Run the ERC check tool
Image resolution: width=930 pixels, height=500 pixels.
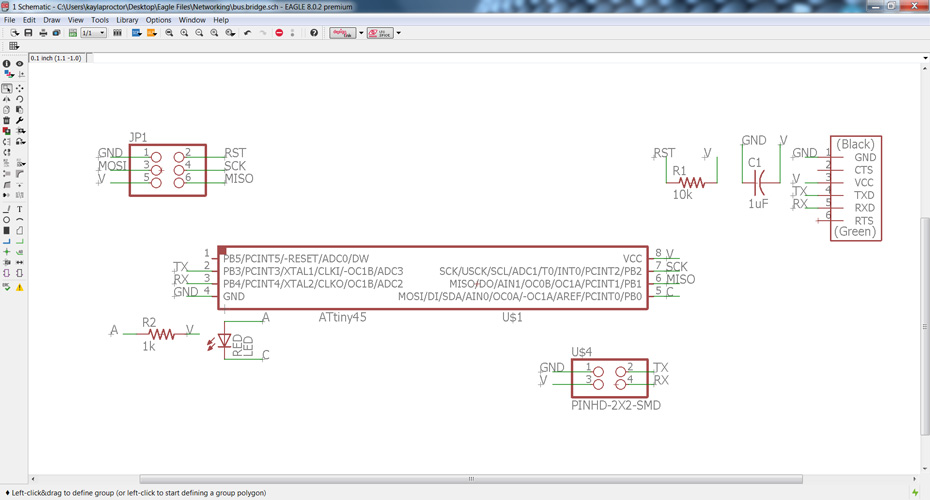click(x=7, y=287)
